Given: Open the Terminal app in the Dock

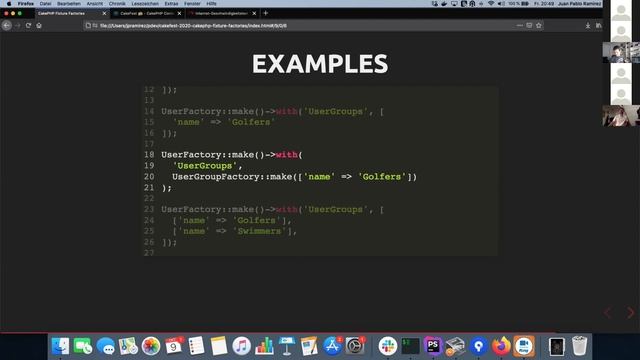Looking at the screenshot, I should pyautogui.click(x=410, y=346).
